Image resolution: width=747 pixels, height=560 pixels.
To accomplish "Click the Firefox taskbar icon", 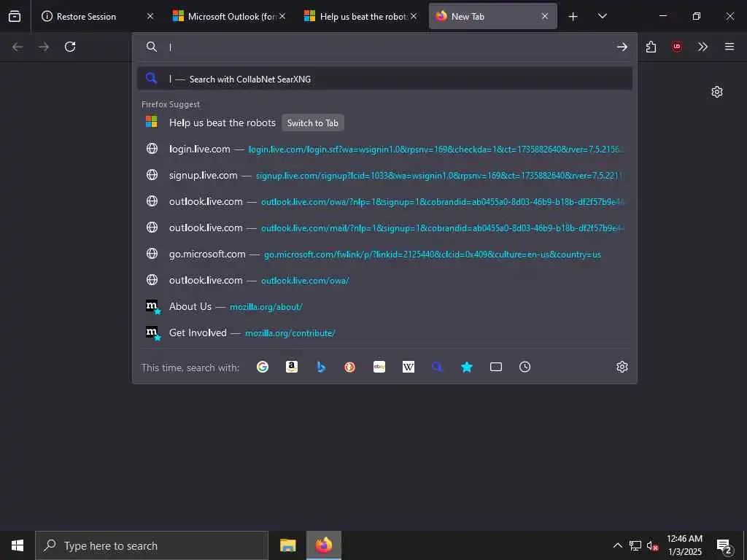I will (323, 545).
